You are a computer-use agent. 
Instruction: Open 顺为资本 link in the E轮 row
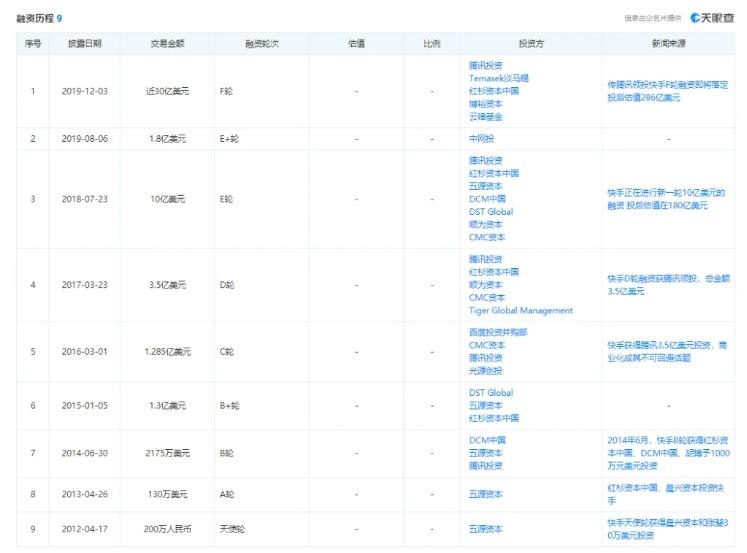coord(485,224)
